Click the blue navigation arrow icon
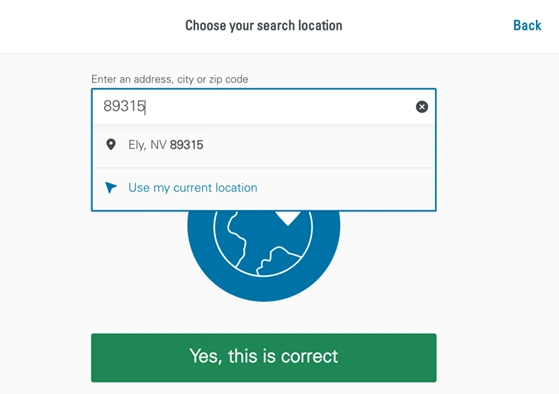 tap(111, 187)
